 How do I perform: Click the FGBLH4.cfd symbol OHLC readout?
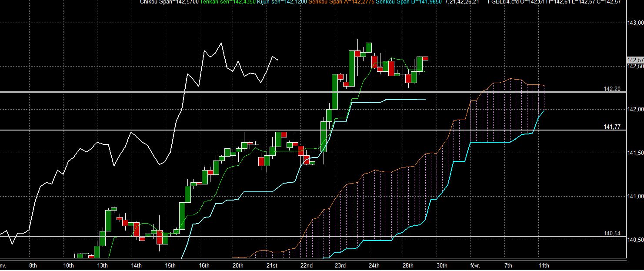tap(554, 2)
